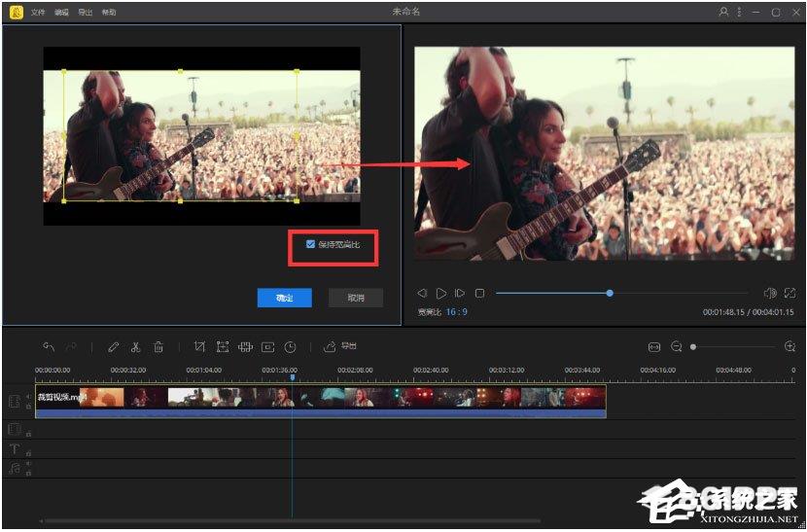Click the fullscreen preview icon
The width and height of the screenshot is (807, 532).
point(790,293)
